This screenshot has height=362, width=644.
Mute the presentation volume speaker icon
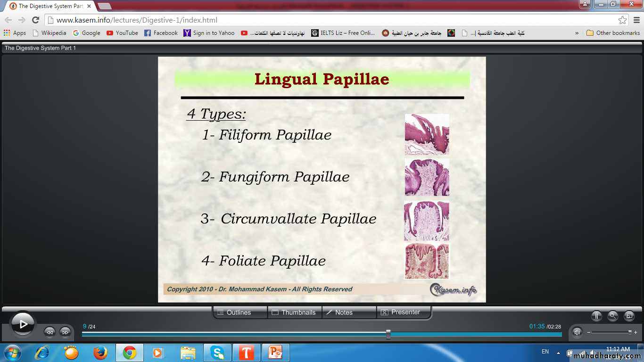(x=577, y=332)
